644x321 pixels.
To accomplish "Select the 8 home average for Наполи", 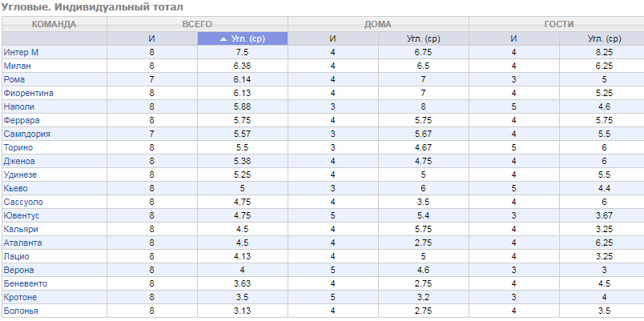I will tap(424, 106).
